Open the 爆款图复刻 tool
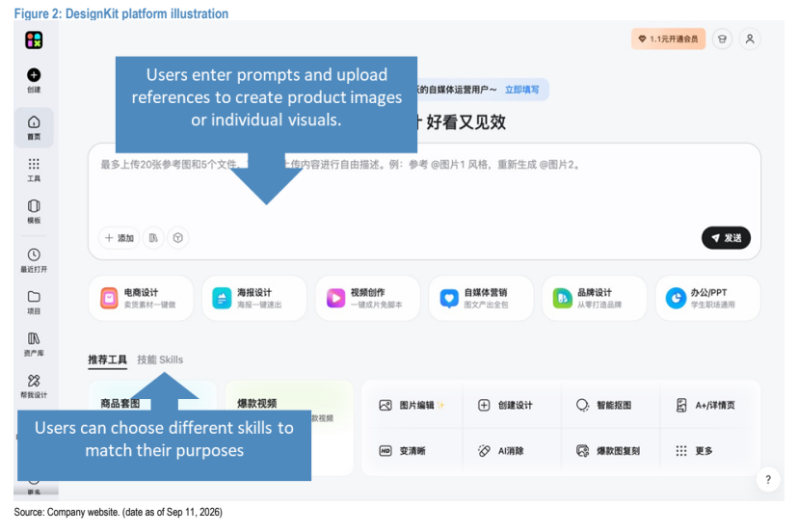This screenshot has height=532, width=798. (x=608, y=451)
